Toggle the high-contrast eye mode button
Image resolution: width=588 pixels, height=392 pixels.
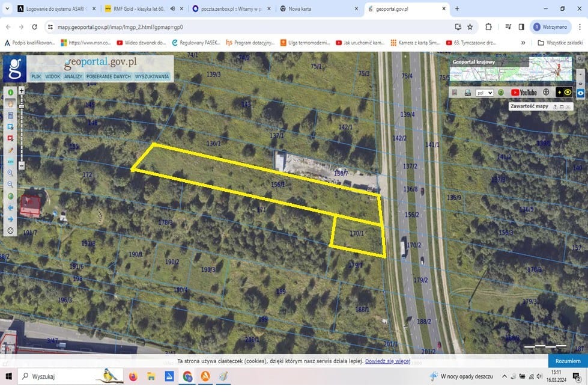click(564, 93)
